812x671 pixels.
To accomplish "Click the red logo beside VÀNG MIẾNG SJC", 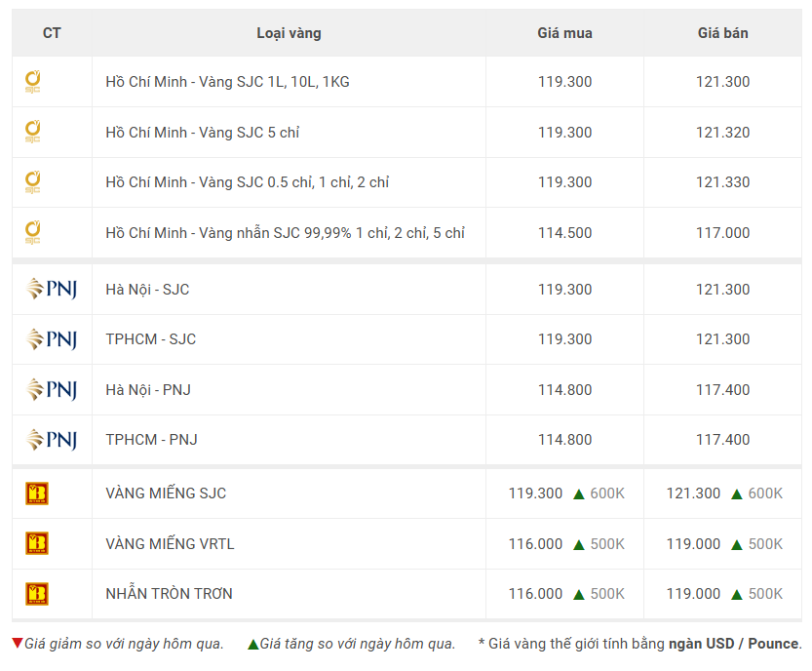I will [x=37, y=493].
